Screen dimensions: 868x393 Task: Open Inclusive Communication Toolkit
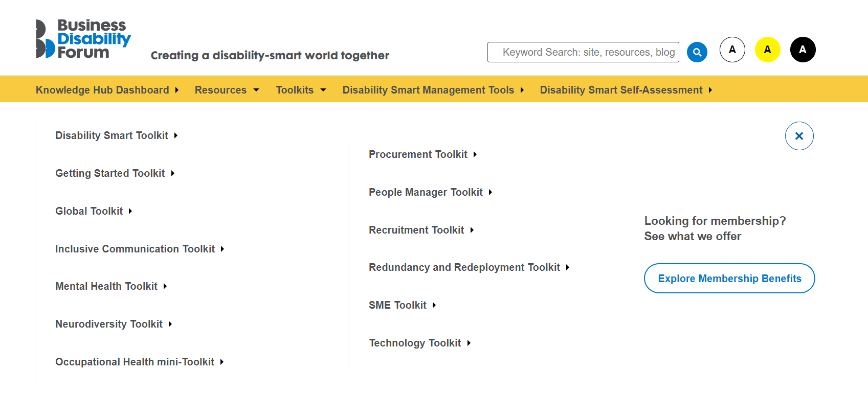135,249
